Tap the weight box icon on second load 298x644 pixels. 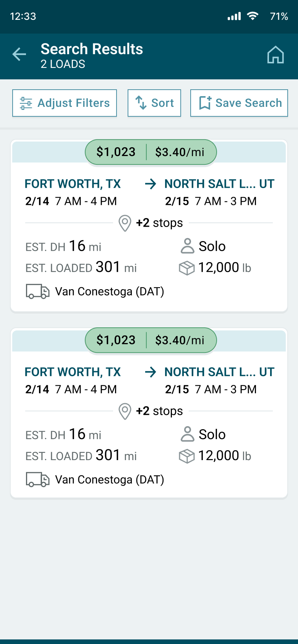(187, 456)
